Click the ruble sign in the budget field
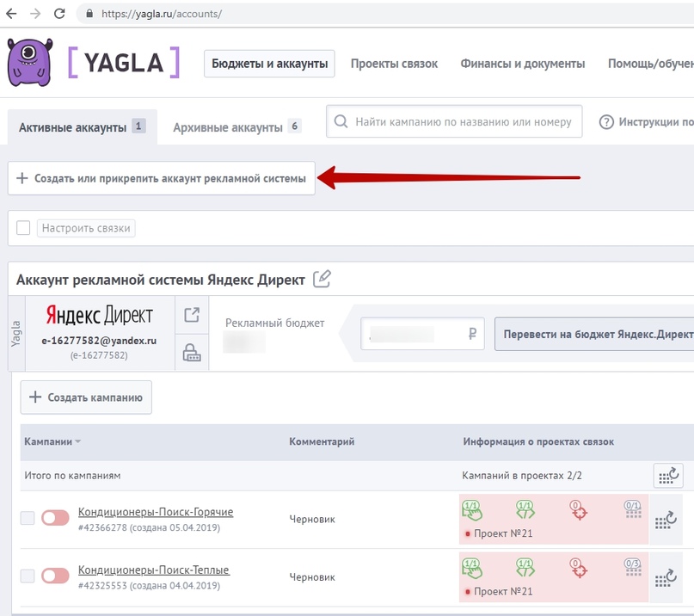 (x=472, y=334)
